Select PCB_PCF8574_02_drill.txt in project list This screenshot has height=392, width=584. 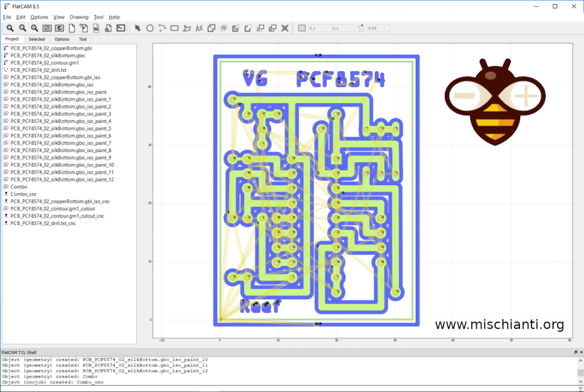coord(38,70)
